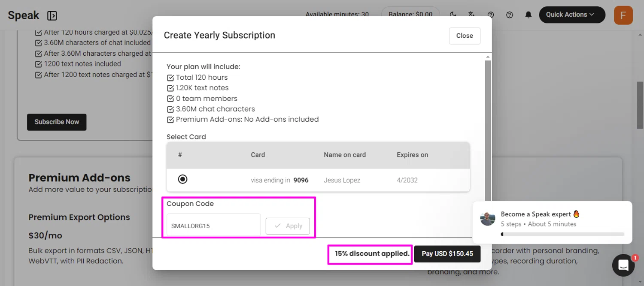Click Pay USD $150.45 button
The image size is (644, 286).
pyautogui.click(x=447, y=253)
